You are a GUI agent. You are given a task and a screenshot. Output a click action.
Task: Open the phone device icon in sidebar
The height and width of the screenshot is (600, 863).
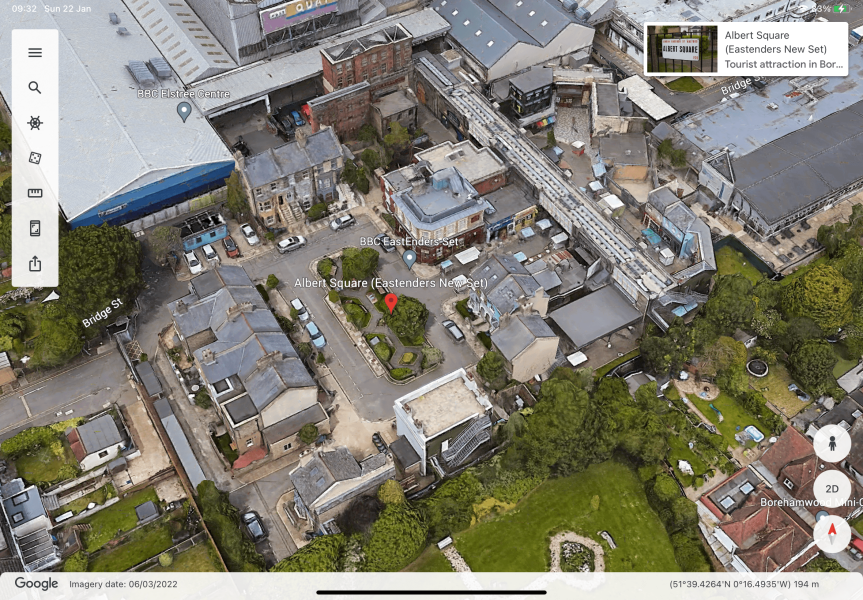point(35,228)
